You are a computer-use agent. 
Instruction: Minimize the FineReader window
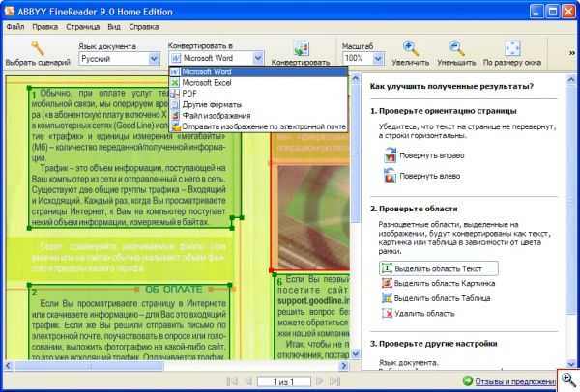[536, 11]
